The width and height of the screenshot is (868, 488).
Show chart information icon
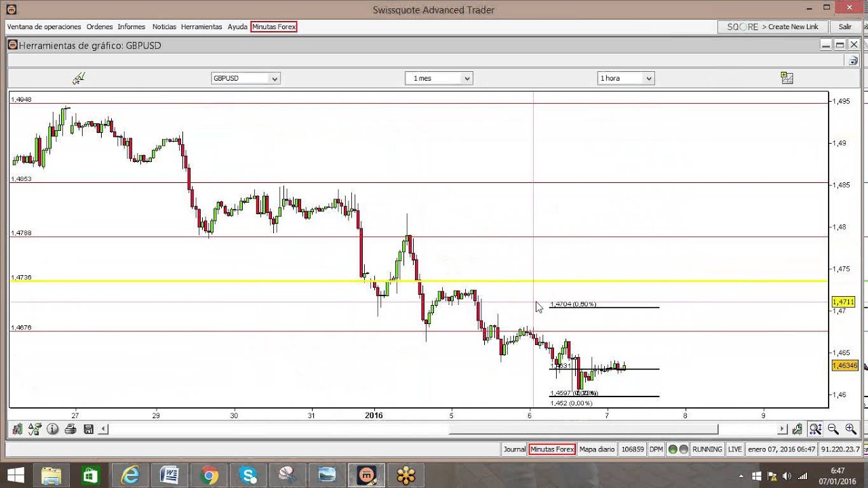(x=52, y=429)
